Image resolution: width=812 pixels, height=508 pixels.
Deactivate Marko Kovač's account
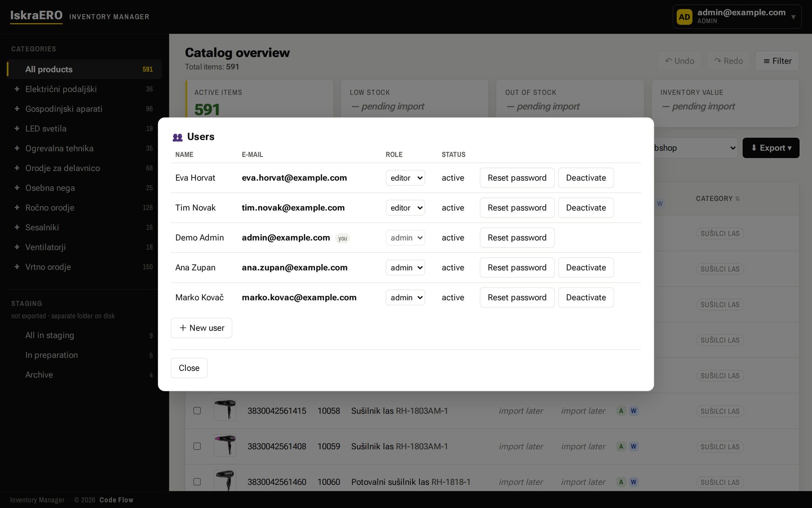[x=586, y=298]
